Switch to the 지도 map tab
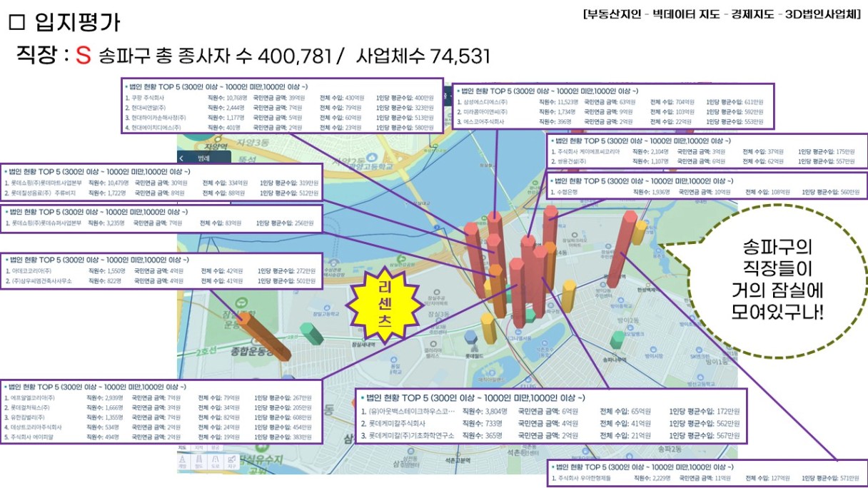The width and height of the screenshot is (868, 488). pyautogui.click(x=182, y=447)
